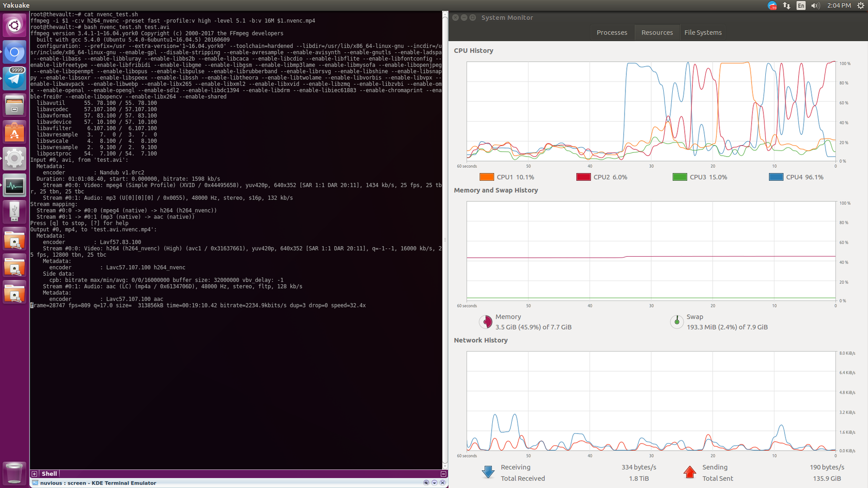Add a new Yakuake session with plus
This screenshot has height=488, width=868.
[34, 474]
